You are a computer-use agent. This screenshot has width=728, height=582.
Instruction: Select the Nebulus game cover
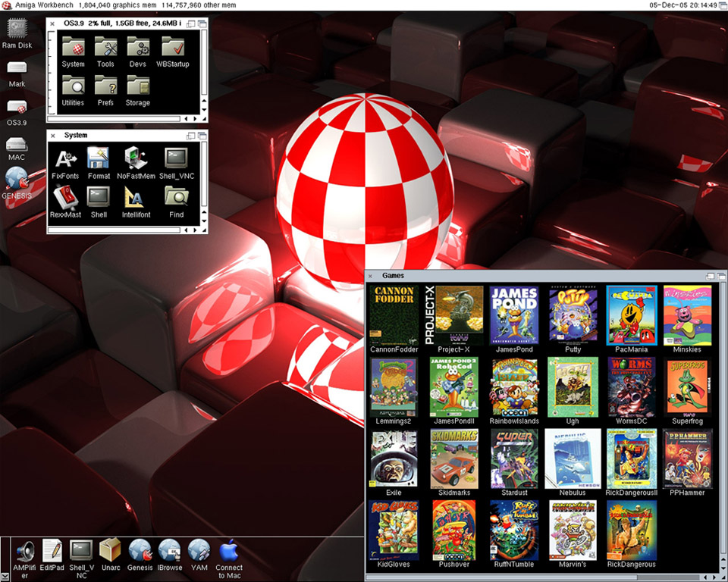point(573,458)
